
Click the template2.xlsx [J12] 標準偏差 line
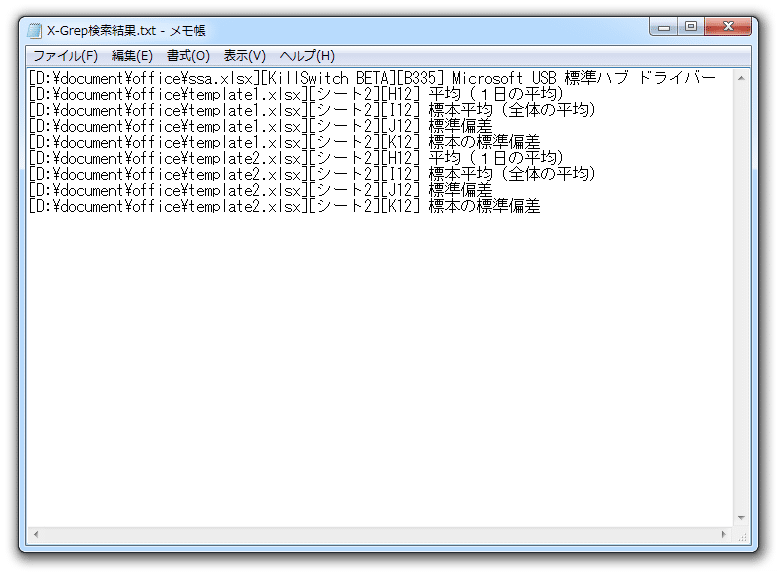pos(260,190)
